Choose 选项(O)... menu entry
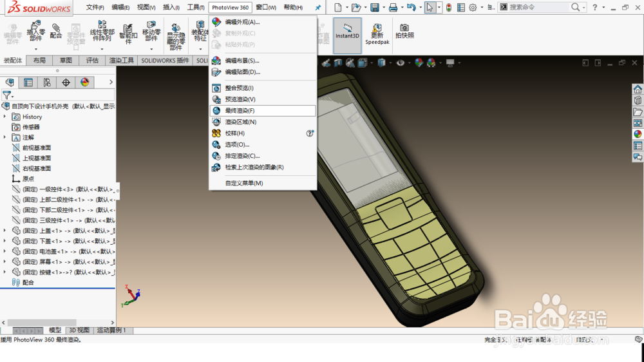Screen dimensions: 644x362 pyautogui.click(x=263, y=144)
